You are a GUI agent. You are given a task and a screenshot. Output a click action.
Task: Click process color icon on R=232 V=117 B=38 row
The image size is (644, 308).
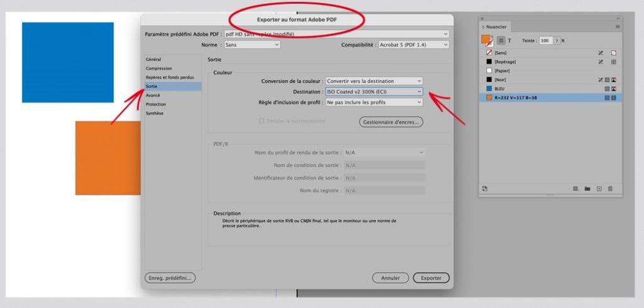607,98
